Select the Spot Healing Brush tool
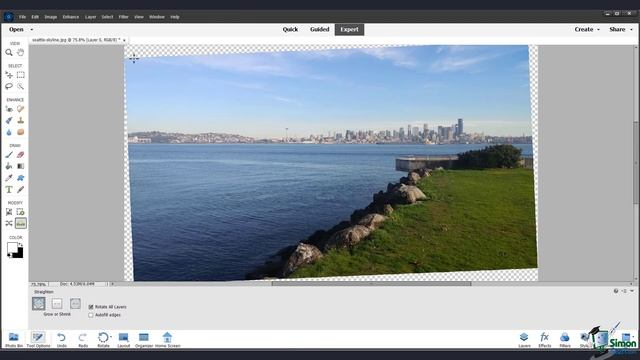 pyautogui.click(x=20, y=109)
